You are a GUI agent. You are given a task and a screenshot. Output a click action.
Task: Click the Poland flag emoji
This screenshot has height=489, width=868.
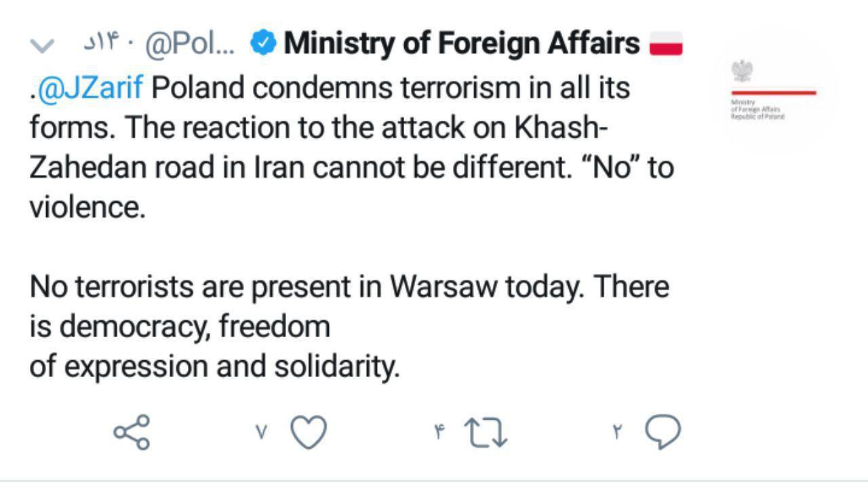tap(666, 45)
